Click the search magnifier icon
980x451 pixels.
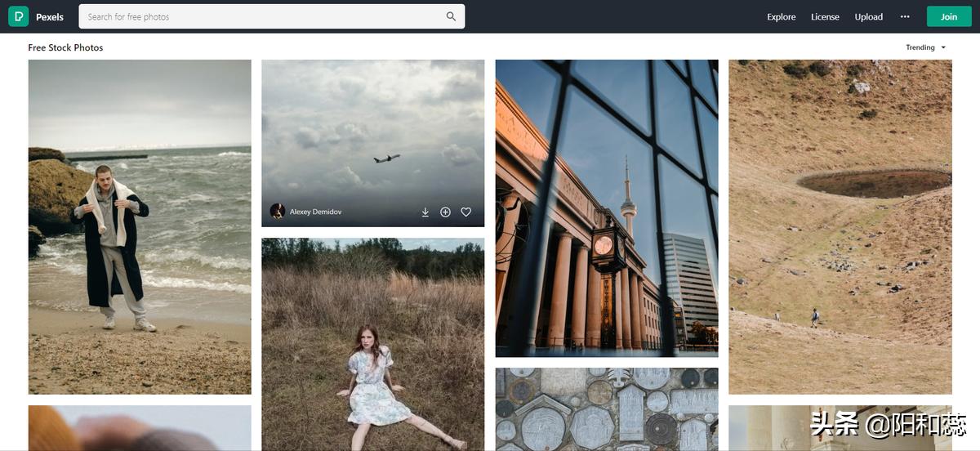coord(451,16)
